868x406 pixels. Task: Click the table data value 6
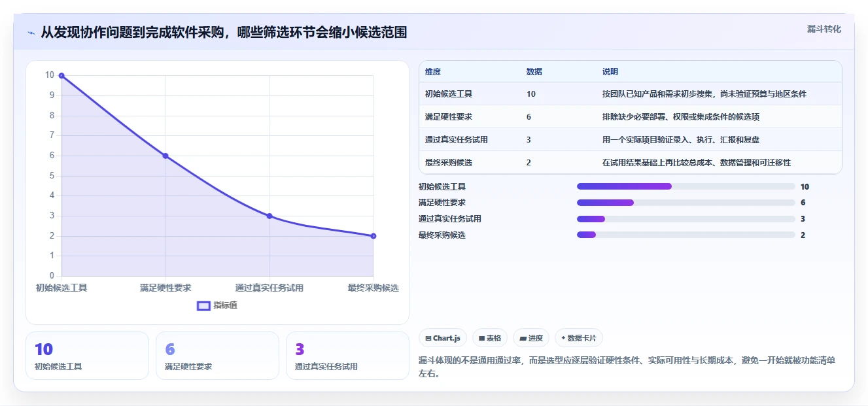529,117
